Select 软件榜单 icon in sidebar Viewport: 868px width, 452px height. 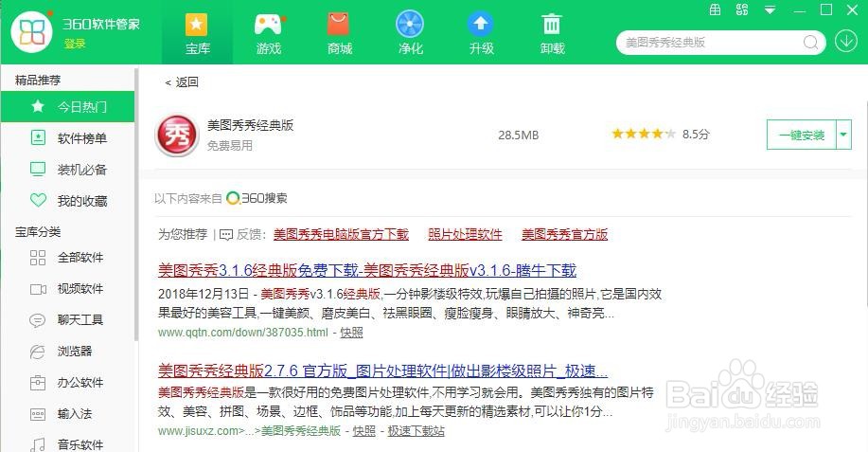tap(38, 137)
